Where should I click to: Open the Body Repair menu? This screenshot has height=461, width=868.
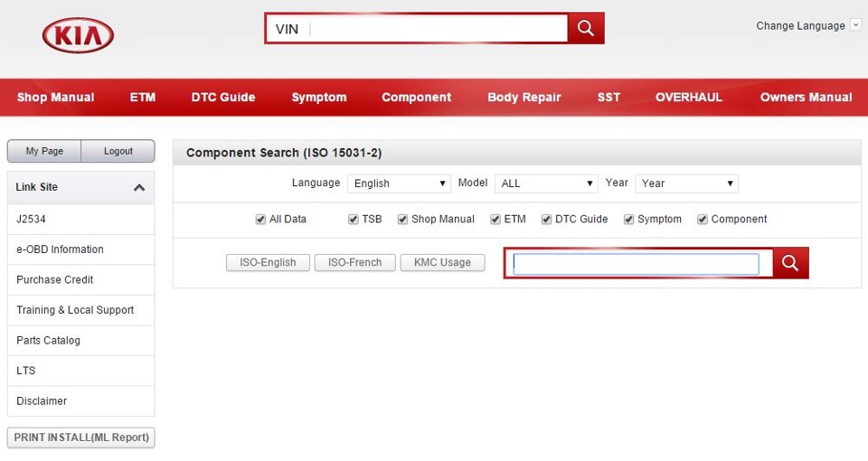pos(524,98)
